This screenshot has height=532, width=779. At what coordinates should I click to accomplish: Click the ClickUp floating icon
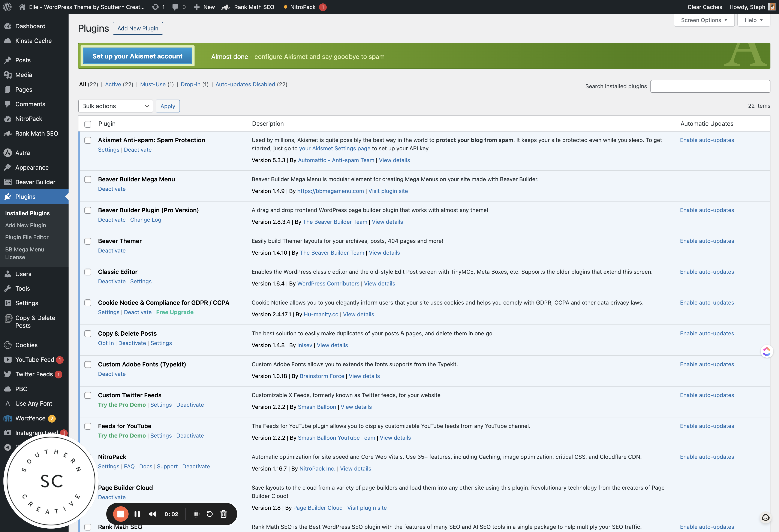(767, 351)
